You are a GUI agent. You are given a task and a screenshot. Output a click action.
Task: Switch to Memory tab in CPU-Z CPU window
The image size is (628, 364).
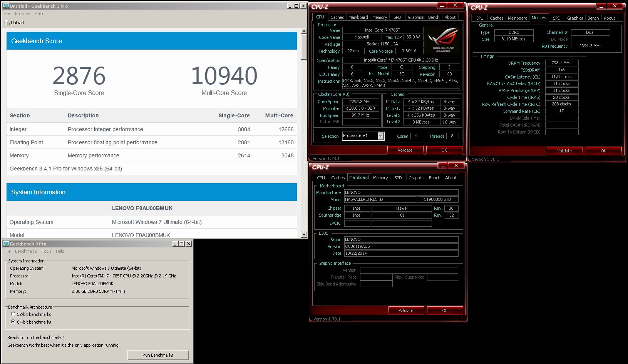pyautogui.click(x=380, y=17)
